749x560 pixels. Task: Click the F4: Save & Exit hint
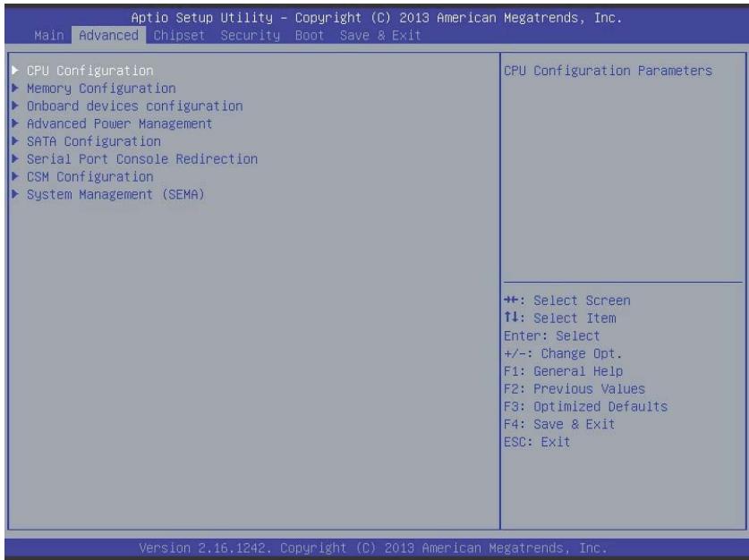pos(559,424)
